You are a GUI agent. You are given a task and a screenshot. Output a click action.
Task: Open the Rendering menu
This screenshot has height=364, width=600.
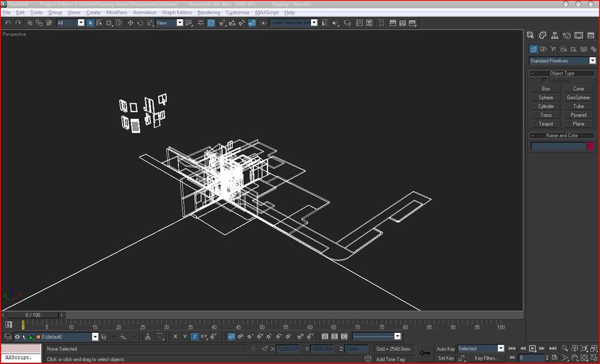click(208, 12)
